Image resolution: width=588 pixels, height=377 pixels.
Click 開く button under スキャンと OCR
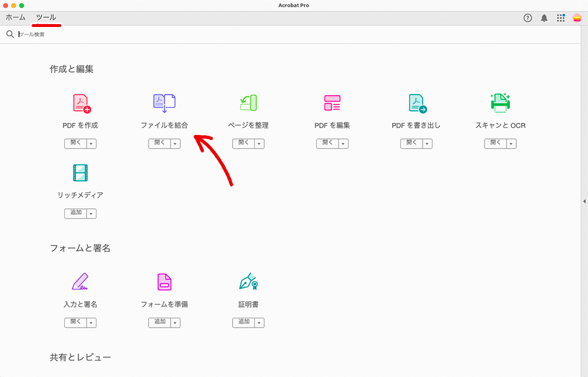pos(496,143)
